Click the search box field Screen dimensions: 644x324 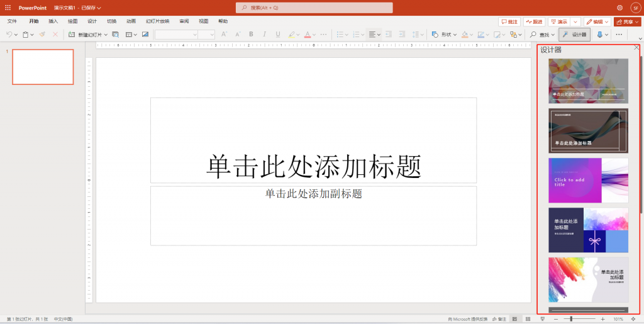point(314,8)
